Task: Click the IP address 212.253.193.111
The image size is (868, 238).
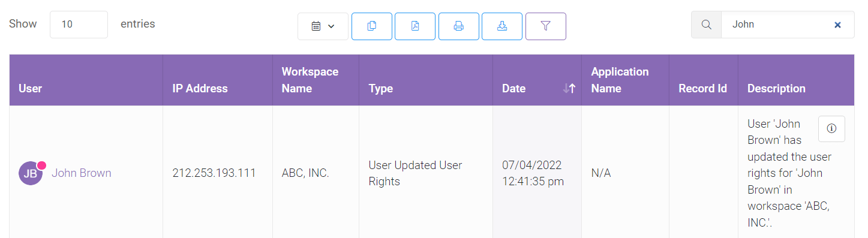Action: (214, 173)
